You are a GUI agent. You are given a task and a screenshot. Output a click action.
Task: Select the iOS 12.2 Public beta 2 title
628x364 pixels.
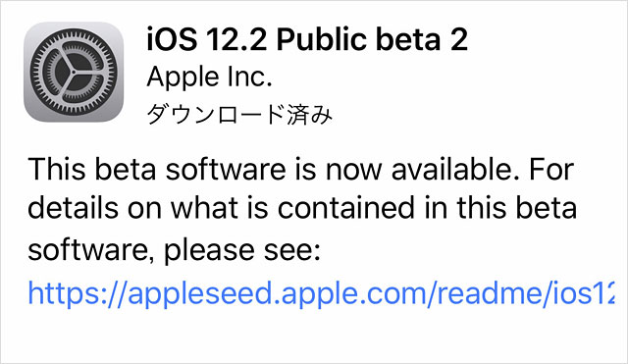(x=307, y=39)
